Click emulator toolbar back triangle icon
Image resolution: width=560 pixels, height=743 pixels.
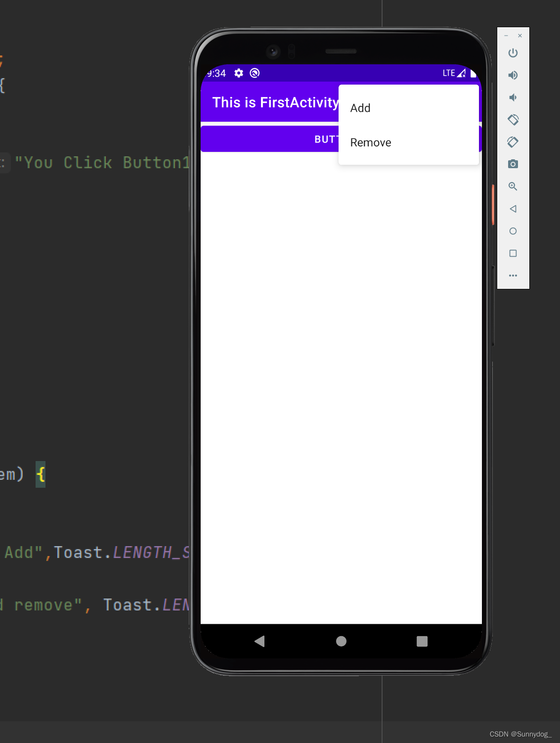(513, 209)
